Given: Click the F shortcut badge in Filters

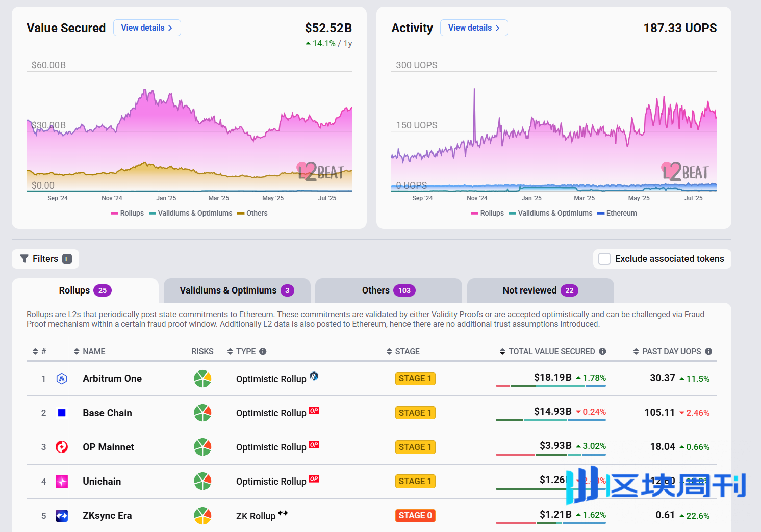Looking at the screenshot, I should 67,259.
